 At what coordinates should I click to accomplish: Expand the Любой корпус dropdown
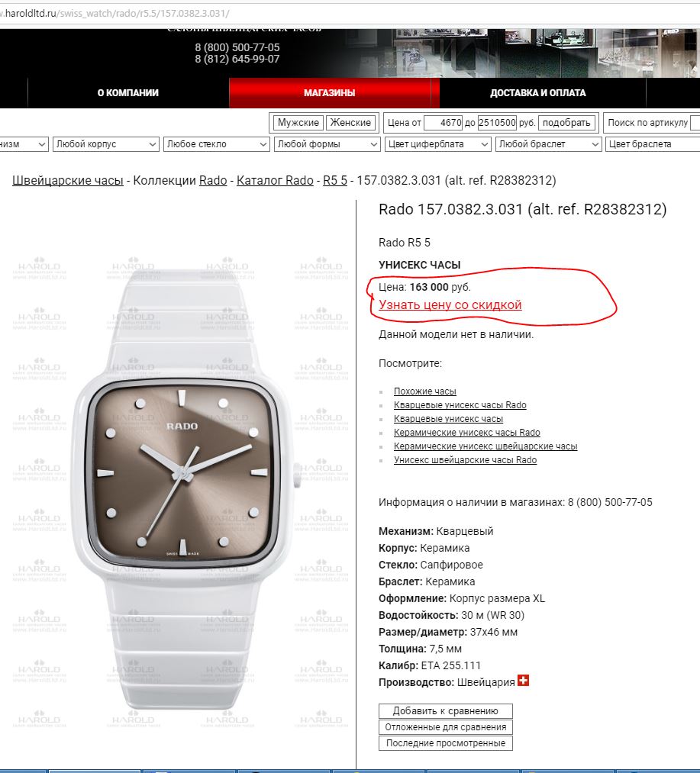[106, 144]
